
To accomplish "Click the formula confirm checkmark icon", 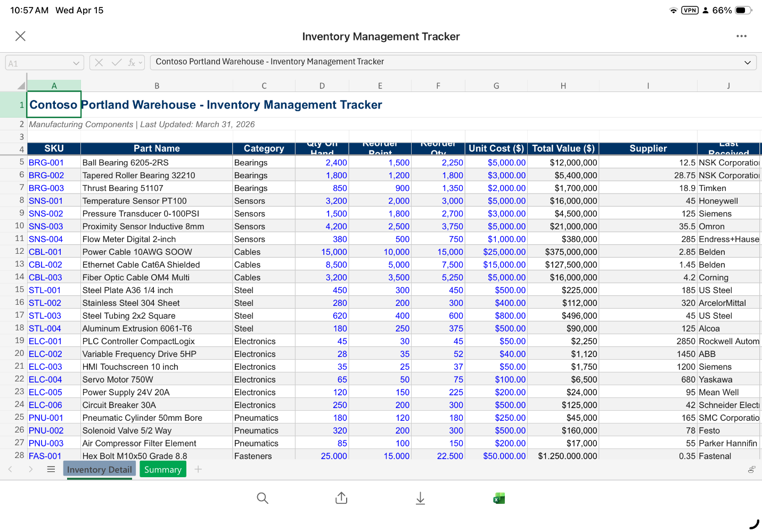I will coord(117,63).
